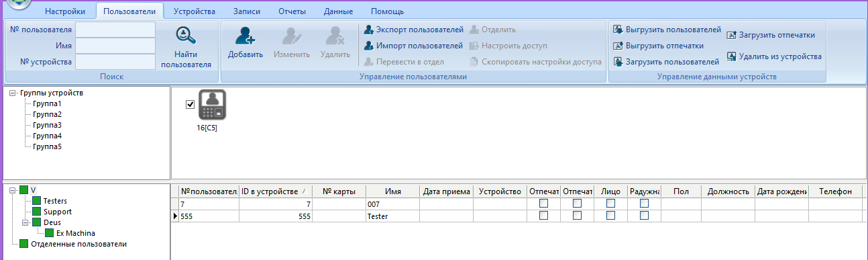Select Группа1 in device groups

(47, 103)
